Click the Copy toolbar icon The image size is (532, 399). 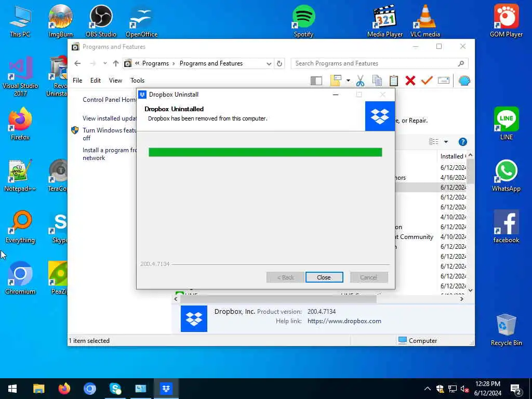tap(377, 81)
